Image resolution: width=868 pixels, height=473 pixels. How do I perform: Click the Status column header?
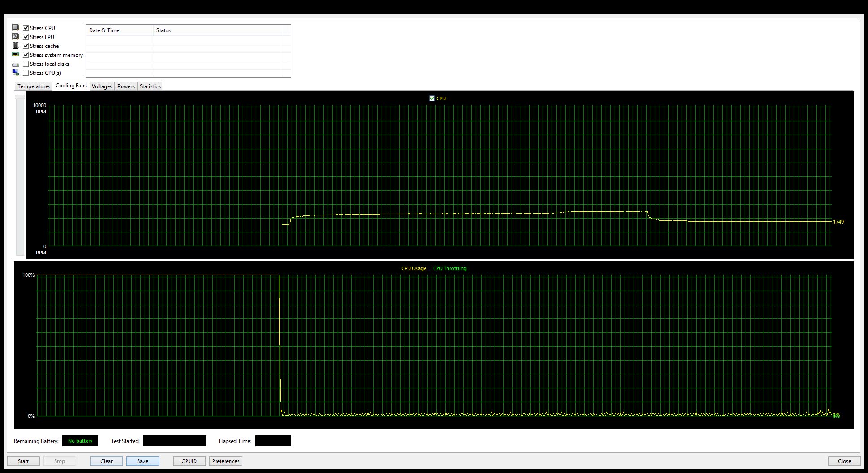(x=217, y=30)
